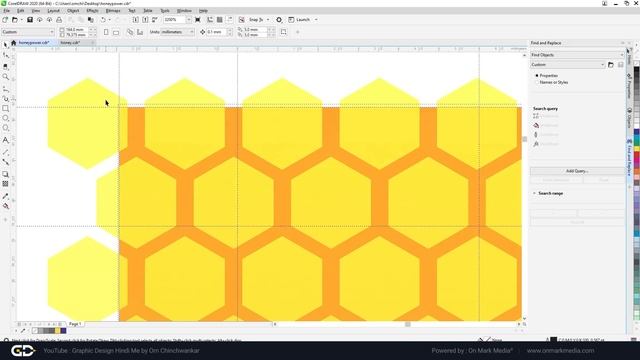Click the Undo arrow icon
Screen dimensions: 640x360
103,20
